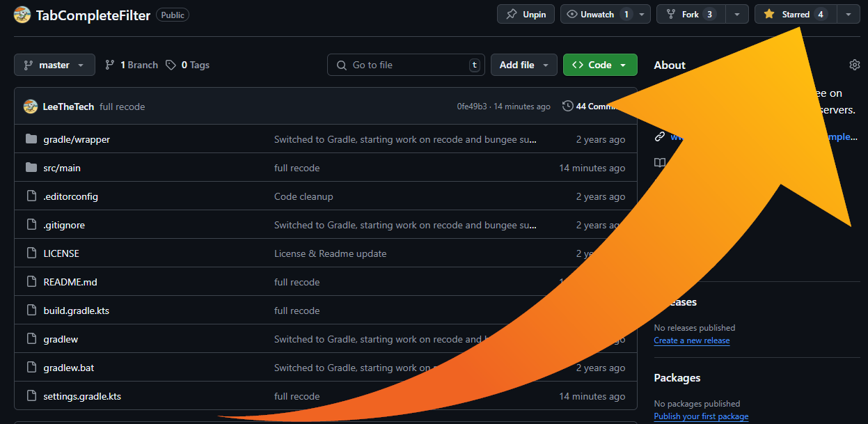Click the file icon beside LICENSE
868x424 pixels.
31,253
